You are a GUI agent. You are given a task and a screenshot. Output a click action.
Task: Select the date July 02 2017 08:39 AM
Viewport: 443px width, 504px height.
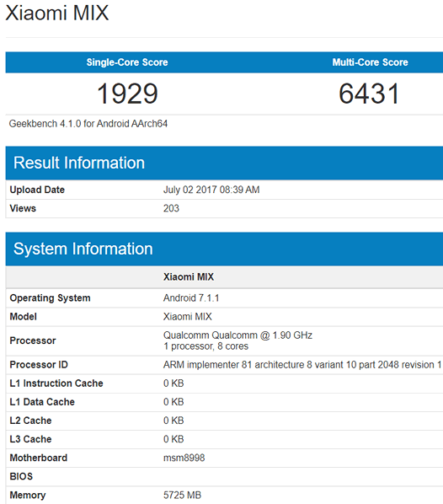[211, 190]
